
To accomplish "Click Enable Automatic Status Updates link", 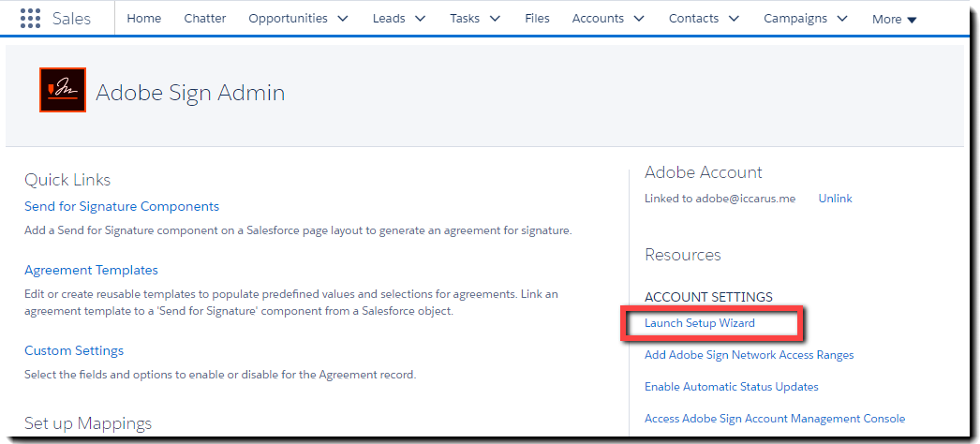I will 731,387.
